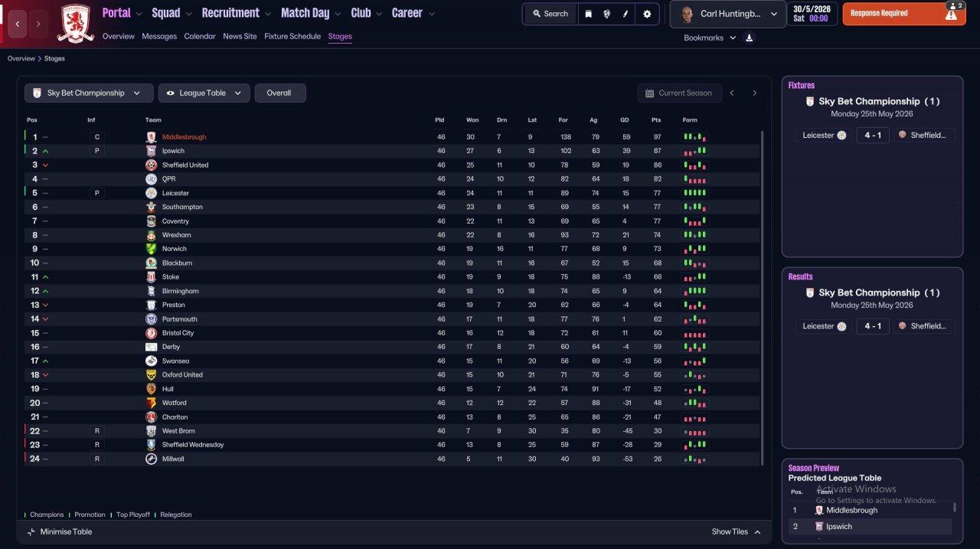The height and width of the screenshot is (549, 980).
Task: Switch to the Messages tab
Action: (159, 36)
